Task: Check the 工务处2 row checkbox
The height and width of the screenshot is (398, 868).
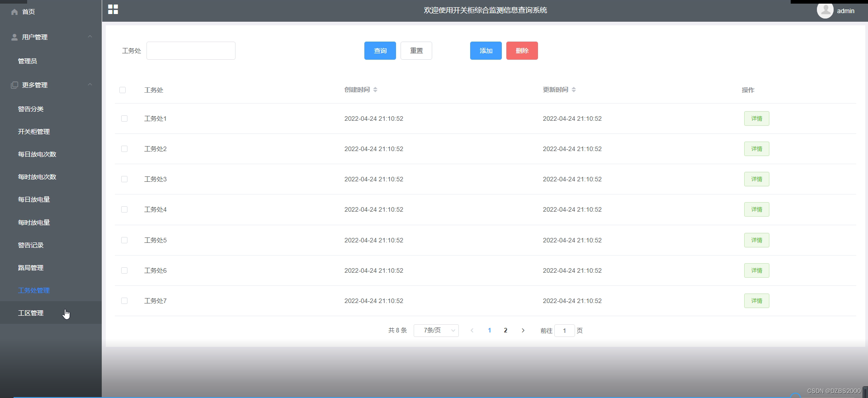Action: click(x=124, y=149)
